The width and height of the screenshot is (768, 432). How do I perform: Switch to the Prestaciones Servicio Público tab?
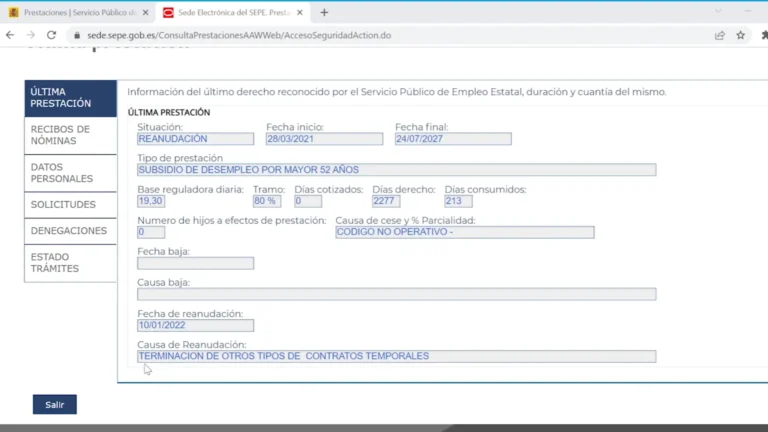pos(78,13)
